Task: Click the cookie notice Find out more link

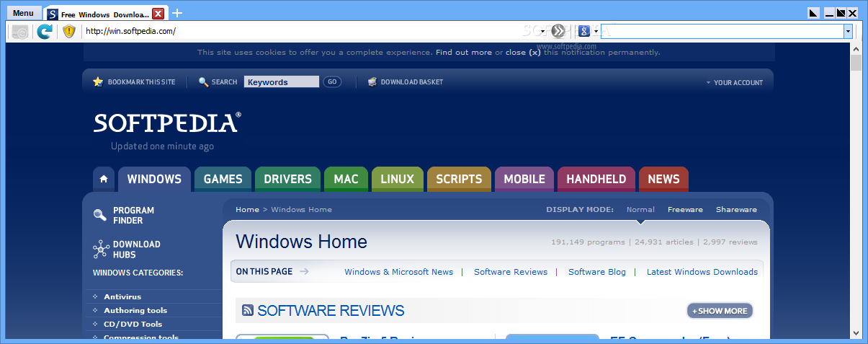Action: 464,52
